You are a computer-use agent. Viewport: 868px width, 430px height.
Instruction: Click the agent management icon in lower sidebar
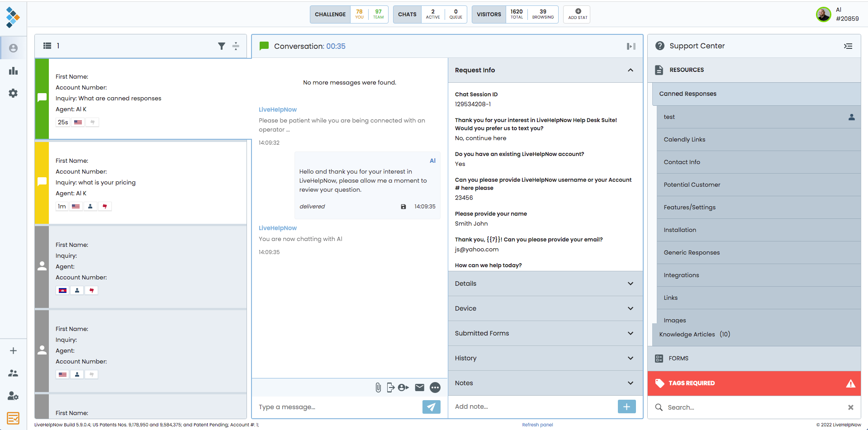point(13,397)
